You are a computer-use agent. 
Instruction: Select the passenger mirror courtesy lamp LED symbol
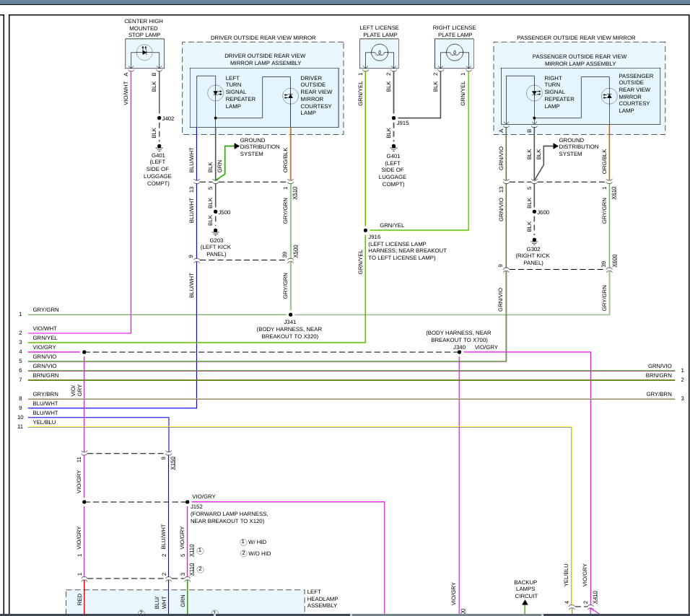pyautogui.click(x=609, y=96)
